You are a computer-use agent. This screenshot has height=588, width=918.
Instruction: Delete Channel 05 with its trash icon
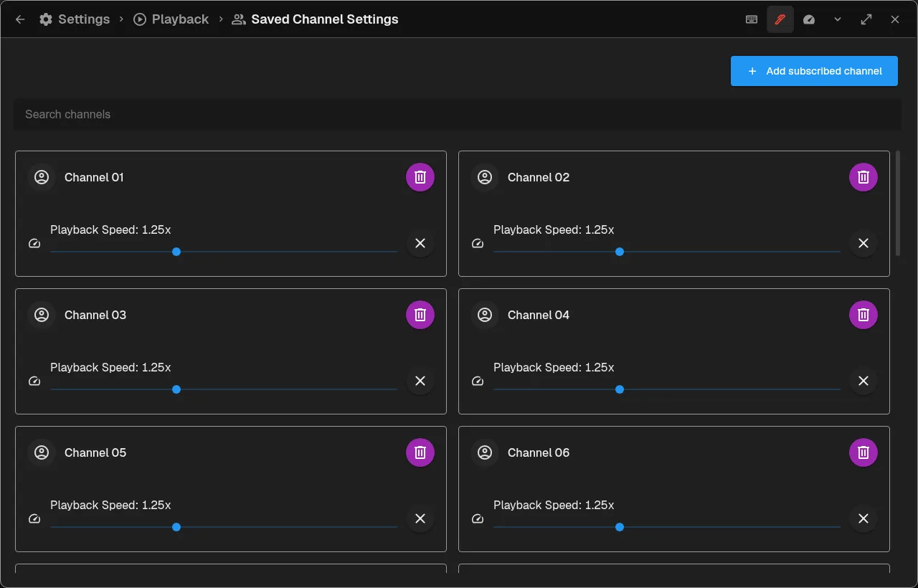(420, 452)
